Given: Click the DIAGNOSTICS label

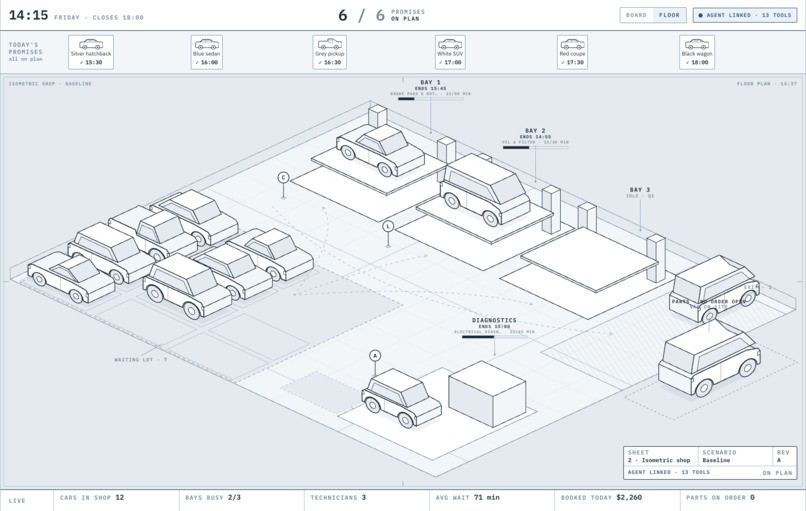Looking at the screenshot, I should click(x=494, y=320).
